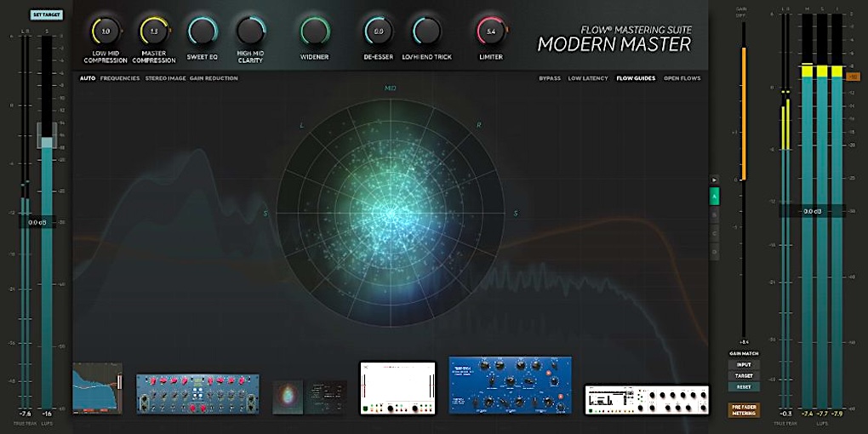
Task: Click the Modern Master title
Action: click(614, 44)
